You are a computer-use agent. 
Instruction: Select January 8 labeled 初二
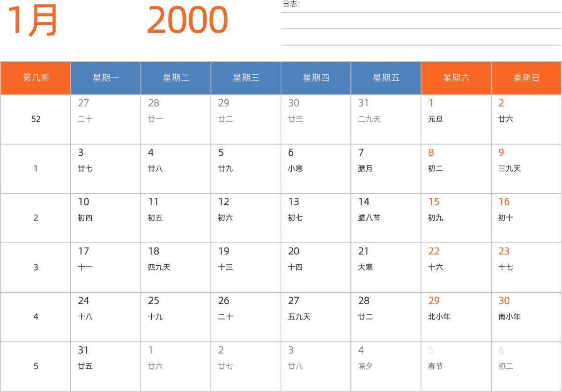coord(456,169)
